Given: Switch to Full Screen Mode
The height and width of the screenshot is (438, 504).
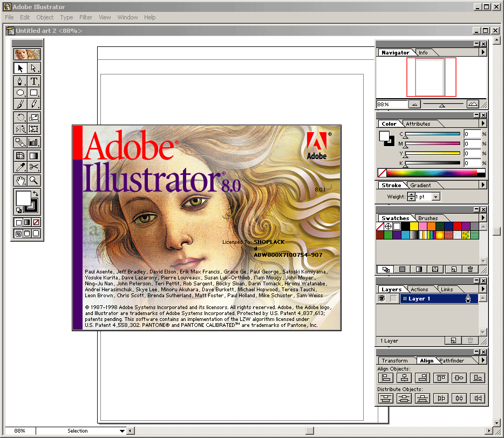Looking at the screenshot, I should [36, 234].
